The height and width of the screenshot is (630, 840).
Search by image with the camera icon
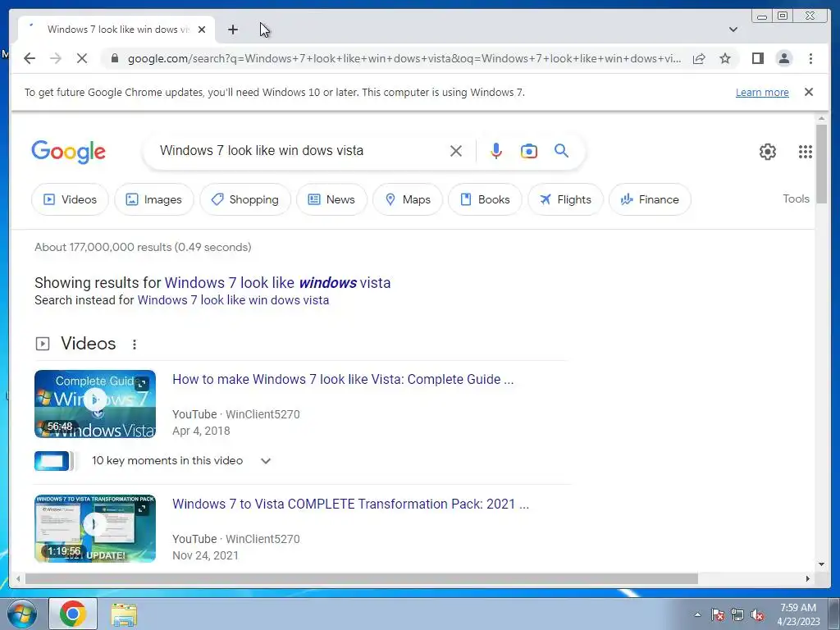529,151
